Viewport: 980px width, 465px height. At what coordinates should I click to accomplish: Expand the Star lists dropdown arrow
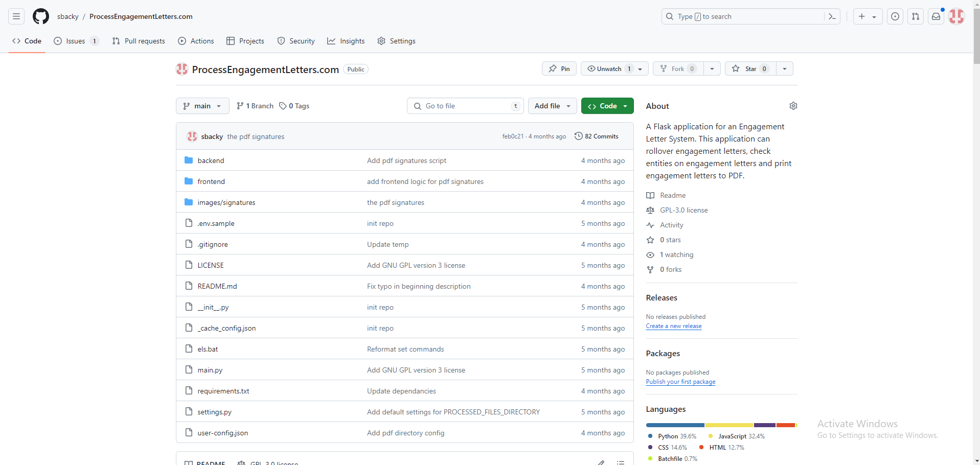tap(785, 68)
